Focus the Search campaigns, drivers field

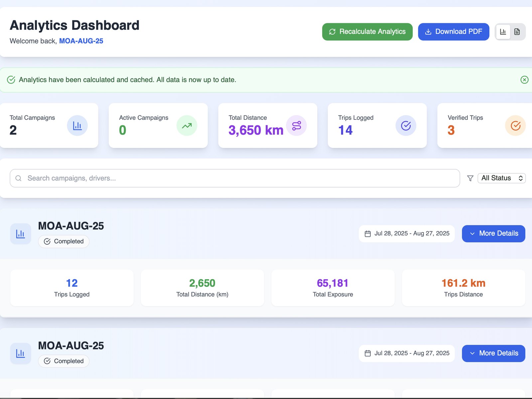(235, 178)
